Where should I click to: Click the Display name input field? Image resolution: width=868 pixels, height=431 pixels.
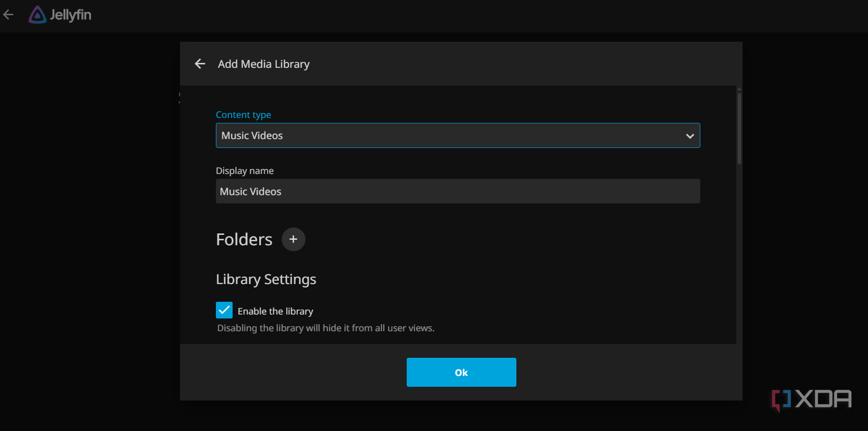click(458, 191)
